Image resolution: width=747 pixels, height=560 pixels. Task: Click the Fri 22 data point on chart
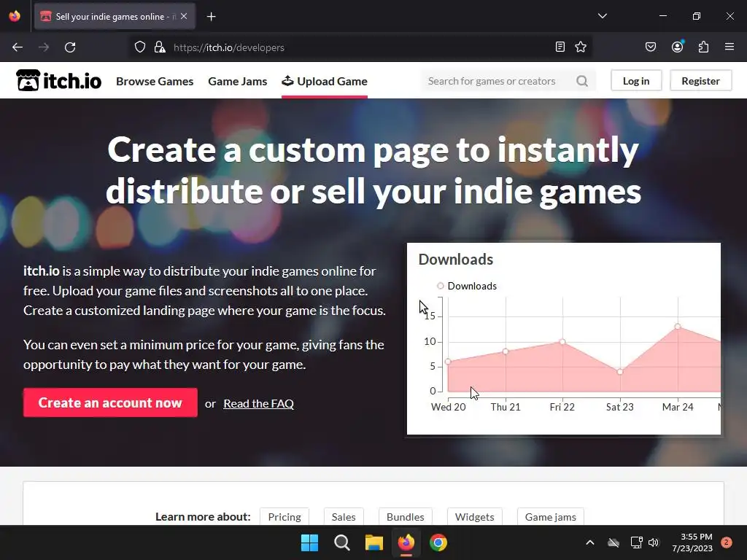pos(562,342)
